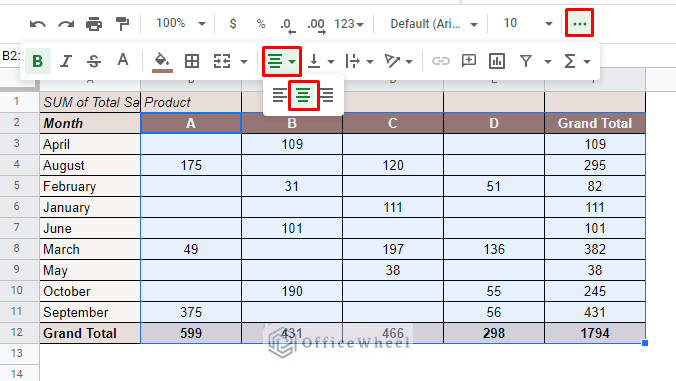Screen dimensions: 676x381
Task: Select the 'D' product header cell
Action: point(494,123)
